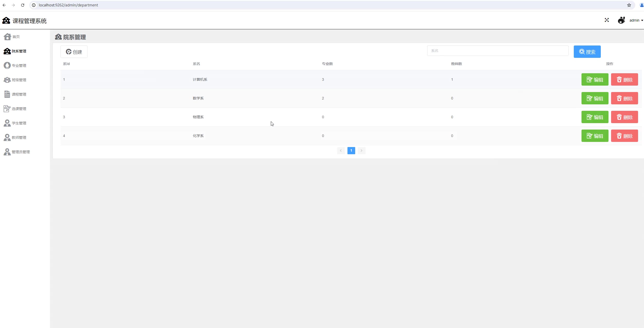Click the 首页 home icon in the sidebar
The image size is (644, 328).
coord(7,37)
